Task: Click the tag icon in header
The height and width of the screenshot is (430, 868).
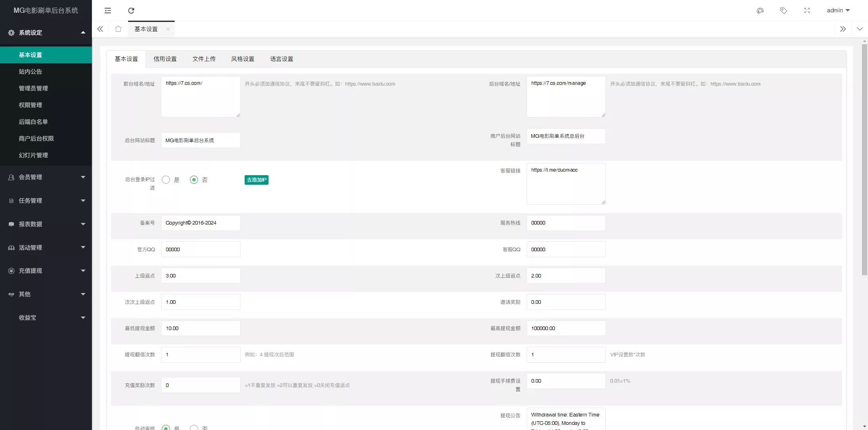Action: tap(783, 11)
